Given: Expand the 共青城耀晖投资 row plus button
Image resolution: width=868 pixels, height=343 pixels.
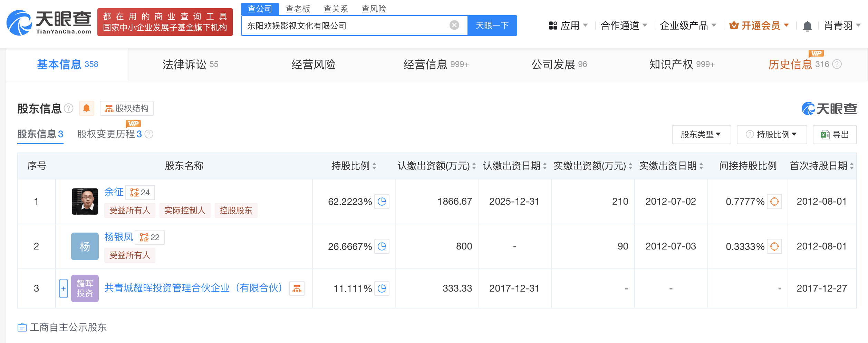Looking at the screenshot, I should point(63,288).
